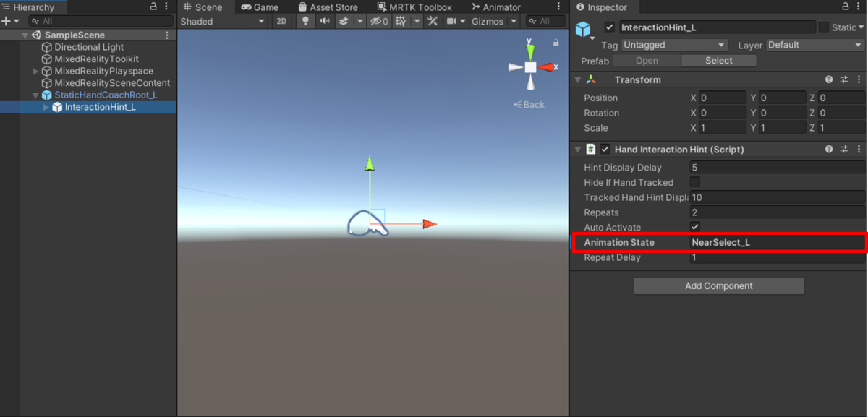
Task: Open Hand Interaction Hint presets icon
Action: (844, 149)
